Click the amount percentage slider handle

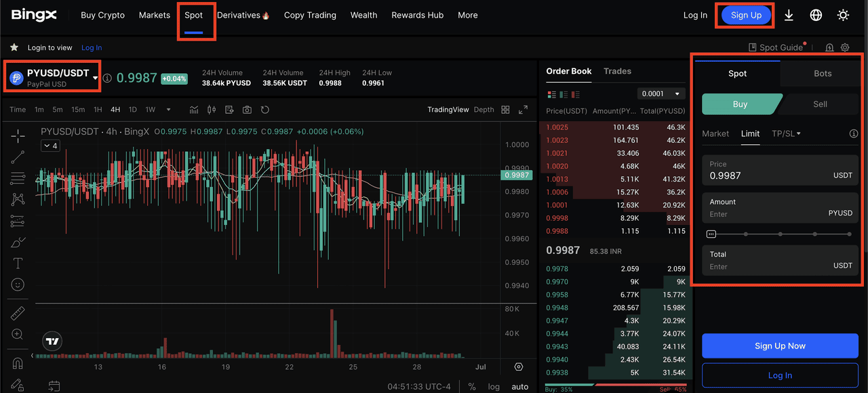[711, 234]
